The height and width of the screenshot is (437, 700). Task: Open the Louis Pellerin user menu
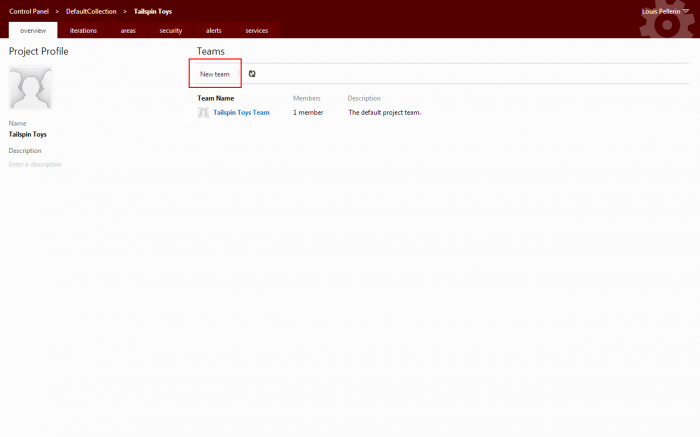pos(665,11)
